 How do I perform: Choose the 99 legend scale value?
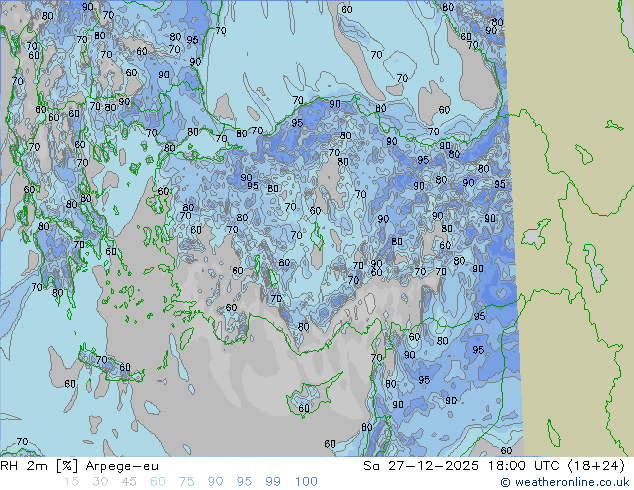273,482
